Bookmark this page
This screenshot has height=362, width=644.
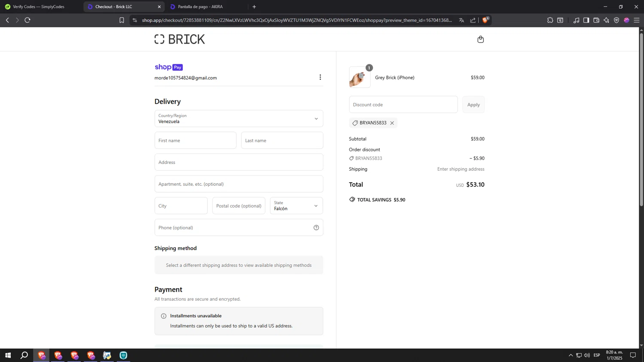point(122,20)
